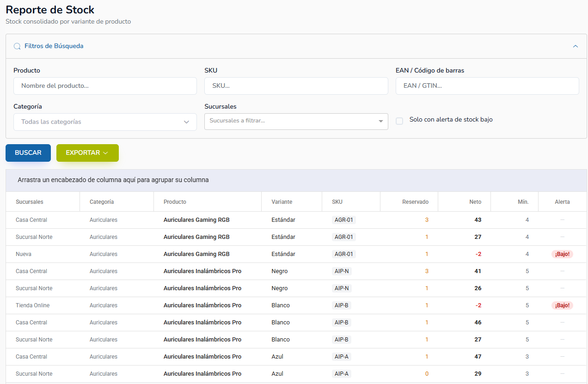
Task: Click Auriculares Gaming RGB in Casa Central row
Action: (196, 220)
